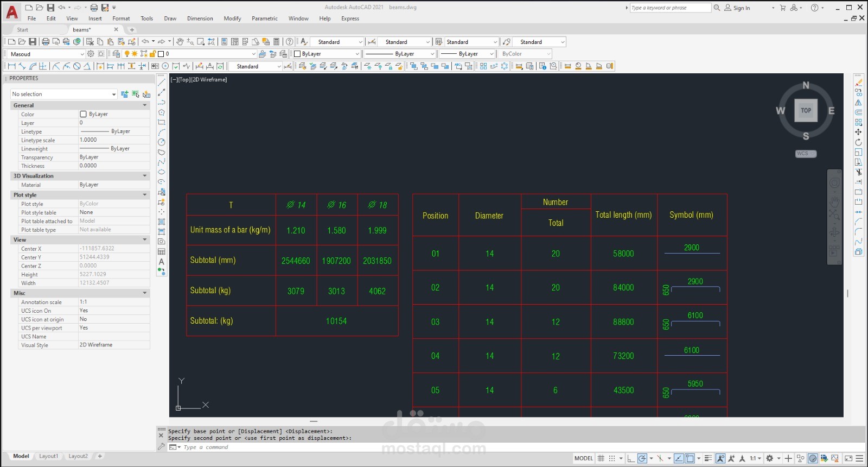Open the ByLayer color control swatch
This screenshot has width=868, height=467.
pos(327,54)
